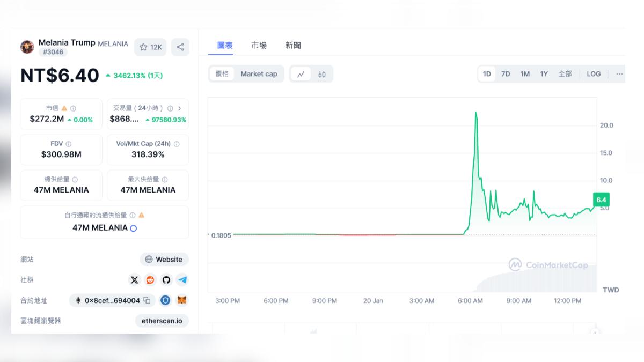The height and width of the screenshot is (362, 644).
Task: Click the info icon next to FDV
Action: pos(68,144)
